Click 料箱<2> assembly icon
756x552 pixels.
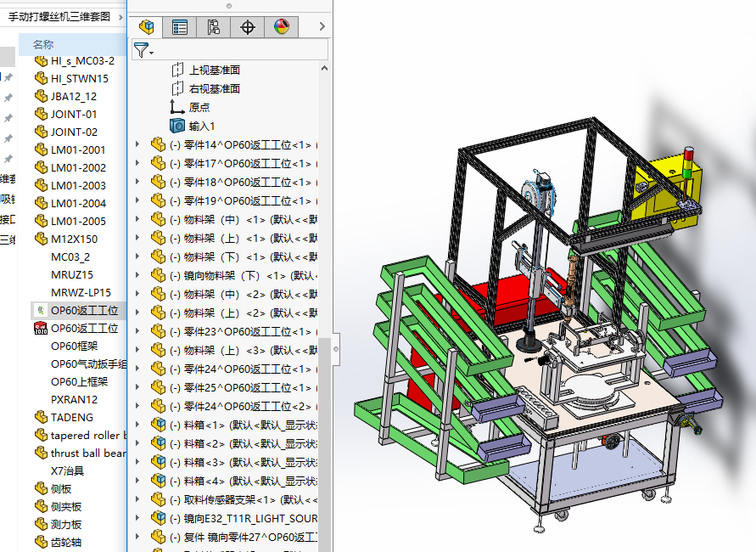[x=158, y=443]
